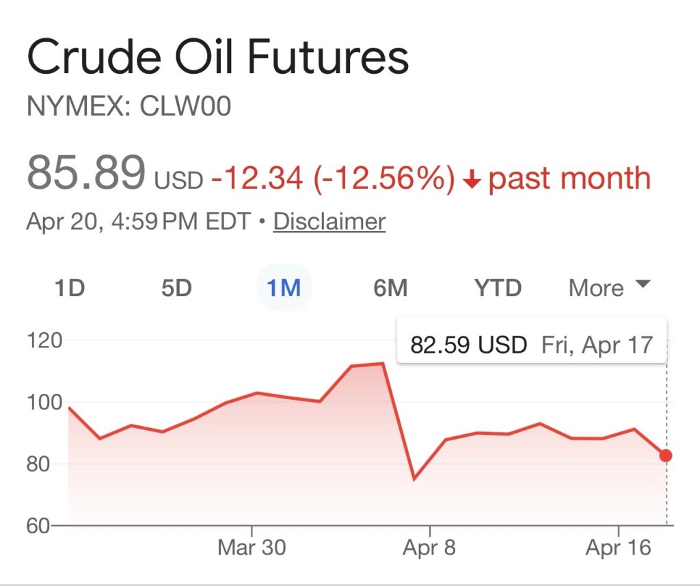Switch to the 5D time range

click(x=176, y=288)
